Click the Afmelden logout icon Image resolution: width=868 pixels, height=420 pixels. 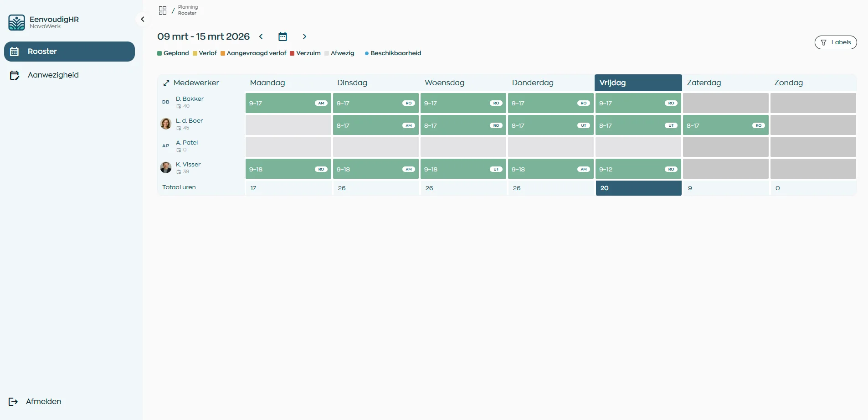[14, 402]
